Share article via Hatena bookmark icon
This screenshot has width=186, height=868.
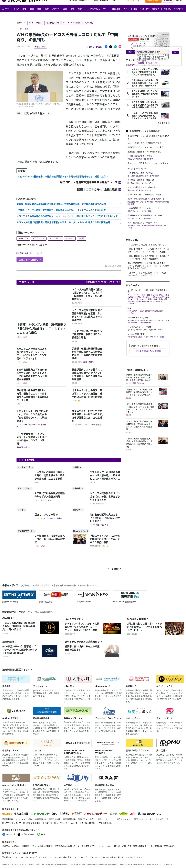pos(115,47)
